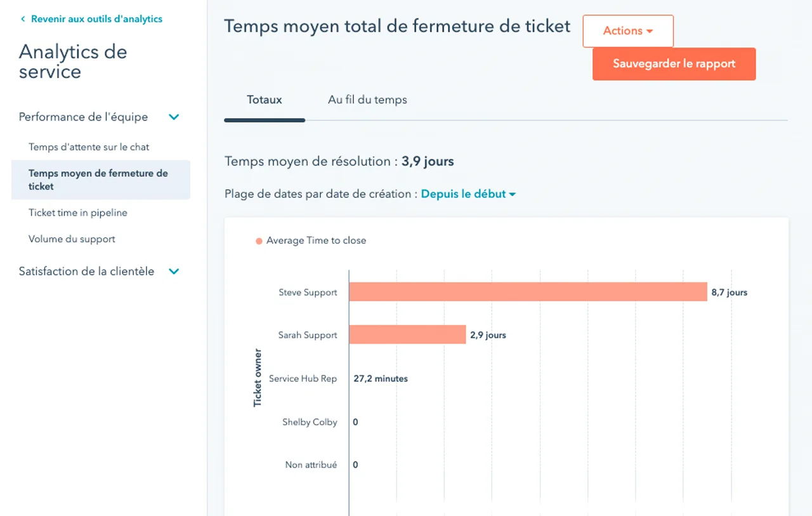Viewport: 812px width, 516px height.
Task: Click the Average Time to close legend label
Action: click(x=316, y=241)
